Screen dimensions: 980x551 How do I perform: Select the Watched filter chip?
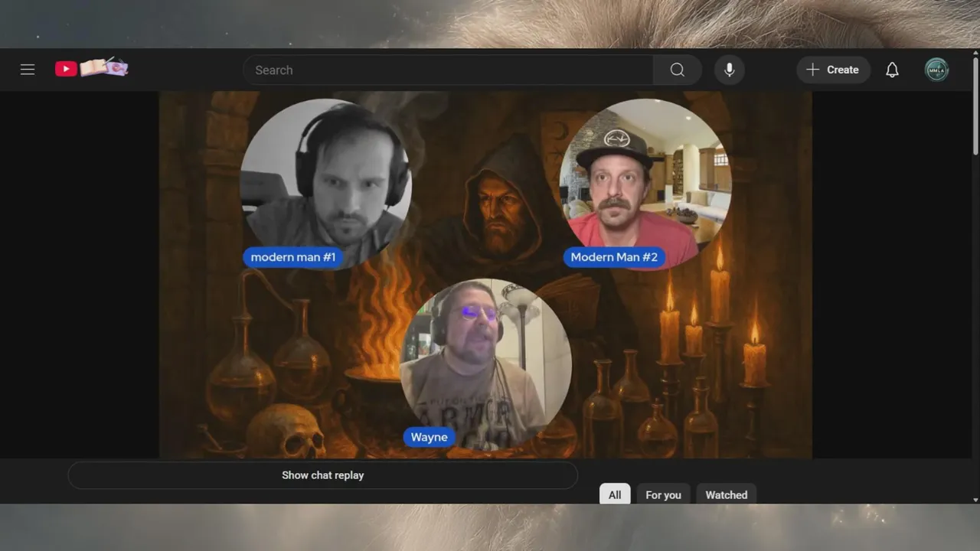pyautogui.click(x=727, y=494)
